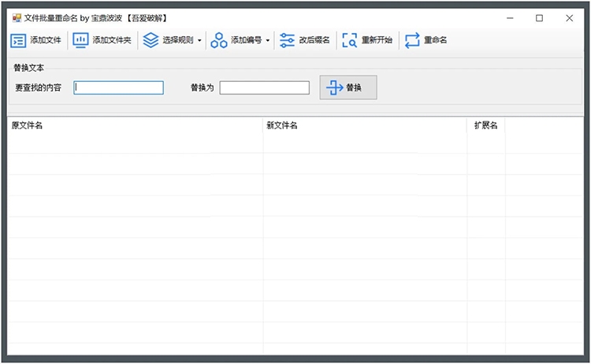
Task: Click the 重命名 (rename) arrows icon
Action: (x=412, y=40)
